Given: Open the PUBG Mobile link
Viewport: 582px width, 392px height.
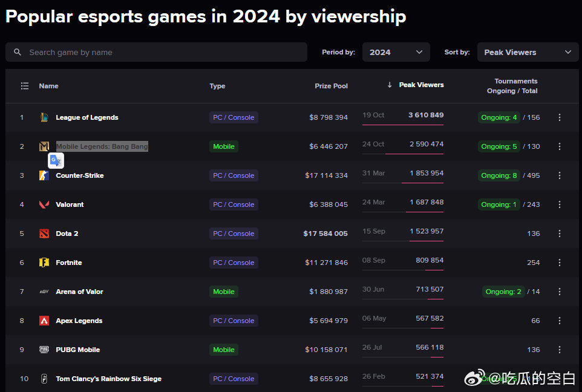Looking at the screenshot, I should [x=77, y=349].
